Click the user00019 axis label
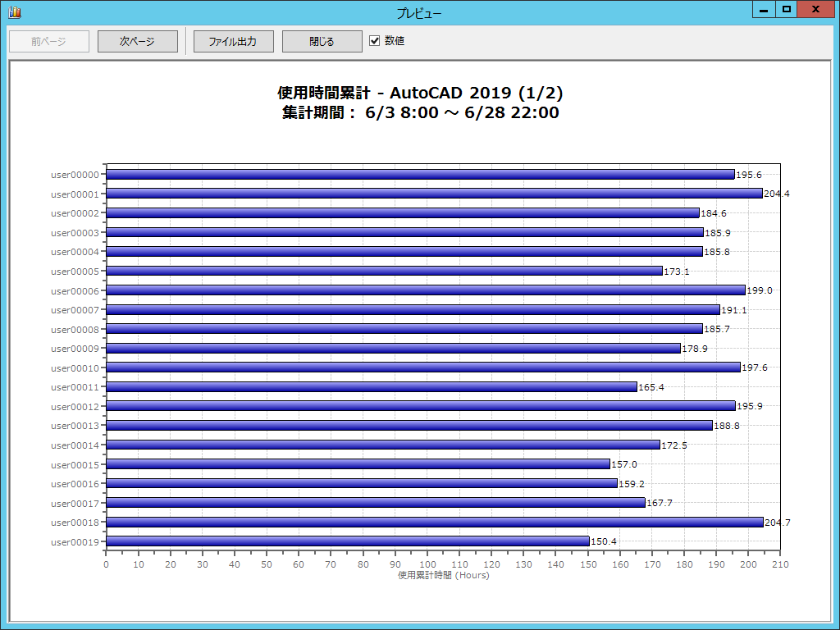Image resolution: width=840 pixels, height=630 pixels. (75, 542)
